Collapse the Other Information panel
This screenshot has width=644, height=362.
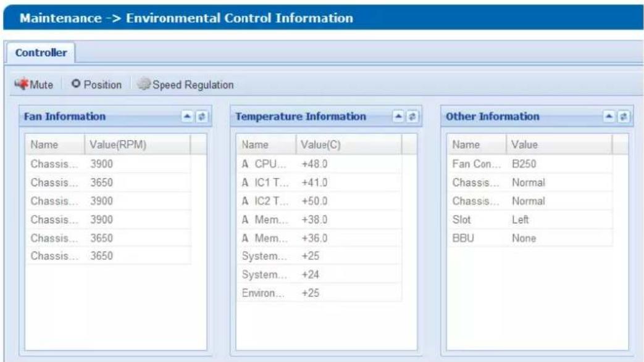click(x=609, y=117)
